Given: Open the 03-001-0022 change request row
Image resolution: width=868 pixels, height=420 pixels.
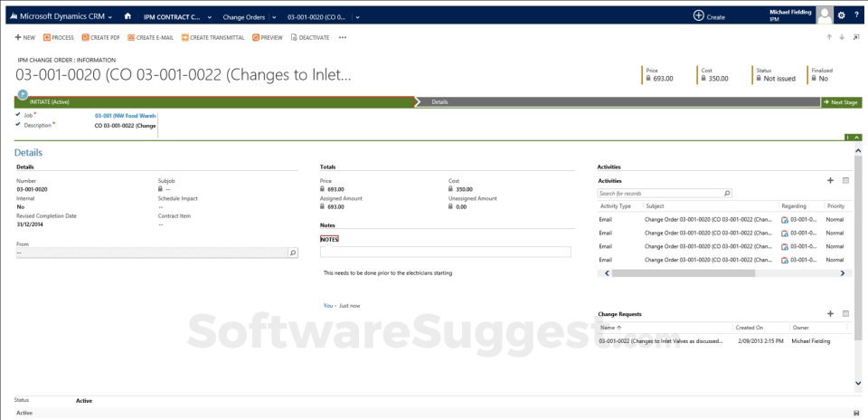Looking at the screenshot, I should pyautogui.click(x=661, y=341).
